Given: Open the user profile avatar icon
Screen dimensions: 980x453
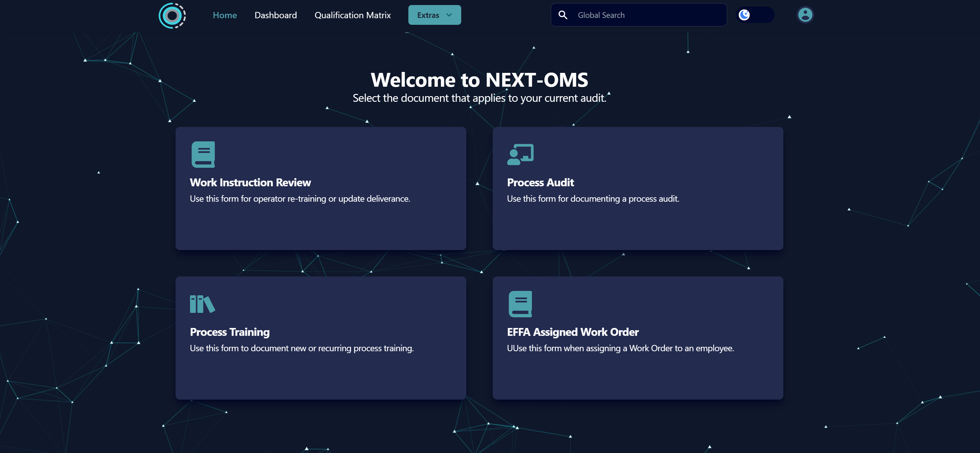Looking at the screenshot, I should click(x=805, y=15).
